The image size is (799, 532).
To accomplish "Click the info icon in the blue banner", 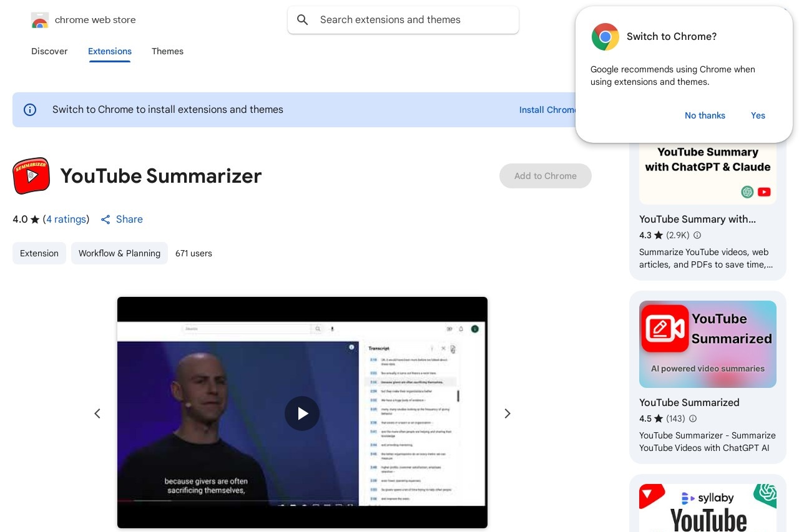I will pos(30,110).
